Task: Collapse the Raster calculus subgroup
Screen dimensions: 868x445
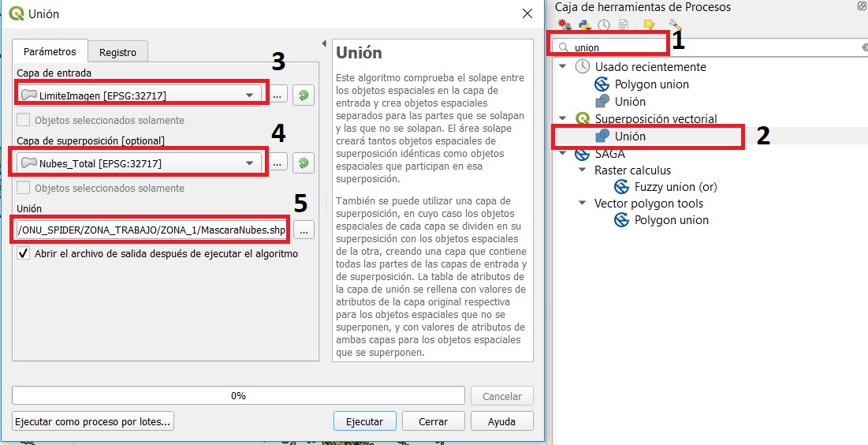Action: click(582, 170)
